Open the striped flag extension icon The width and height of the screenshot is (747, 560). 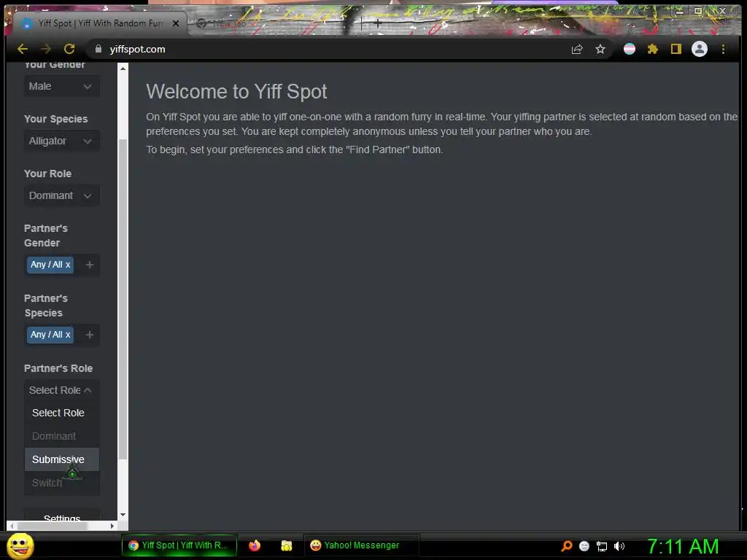(630, 49)
